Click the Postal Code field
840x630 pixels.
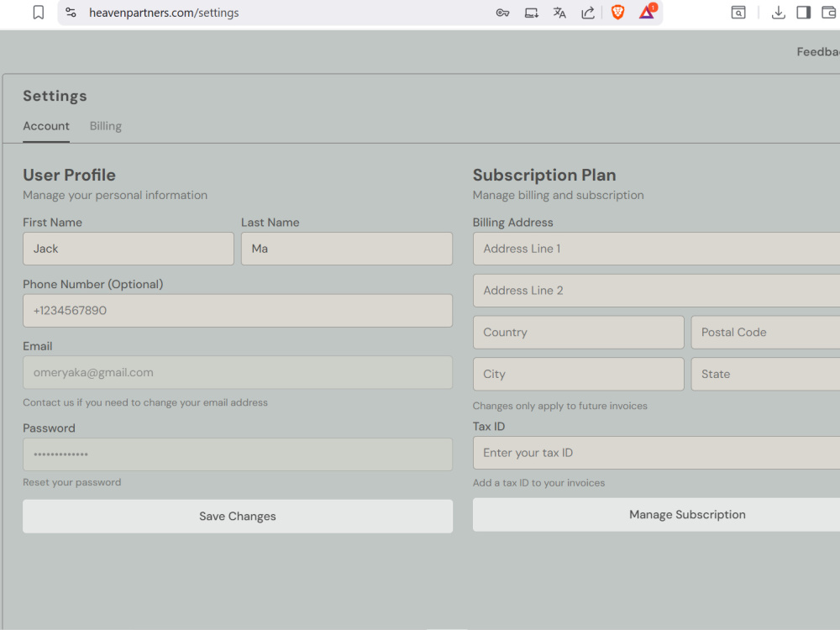pyautogui.click(x=765, y=332)
